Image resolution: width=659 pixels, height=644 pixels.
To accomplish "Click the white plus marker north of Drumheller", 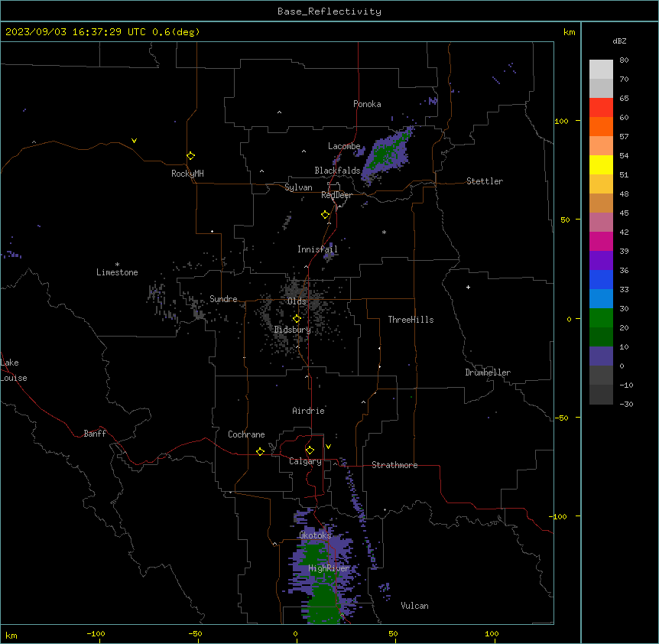I will coord(468,287).
